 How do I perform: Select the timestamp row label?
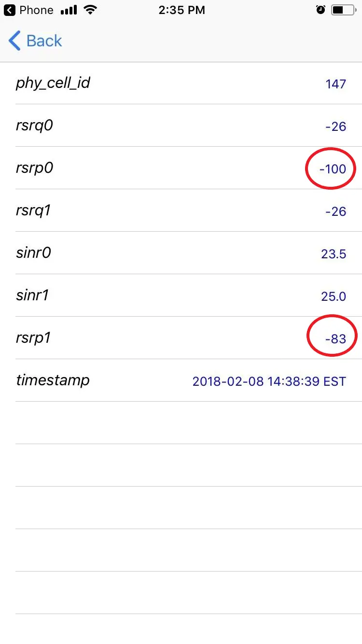pyautogui.click(x=53, y=380)
